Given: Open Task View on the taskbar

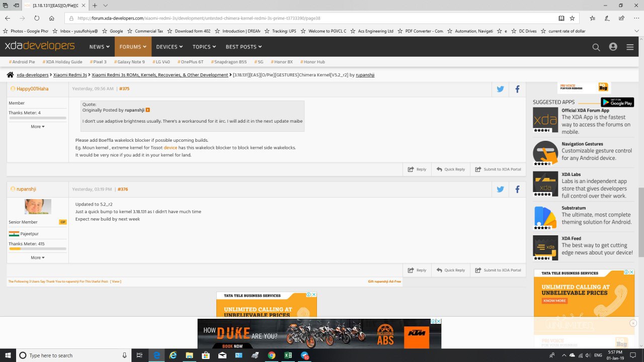Looking at the screenshot, I should (140, 355).
